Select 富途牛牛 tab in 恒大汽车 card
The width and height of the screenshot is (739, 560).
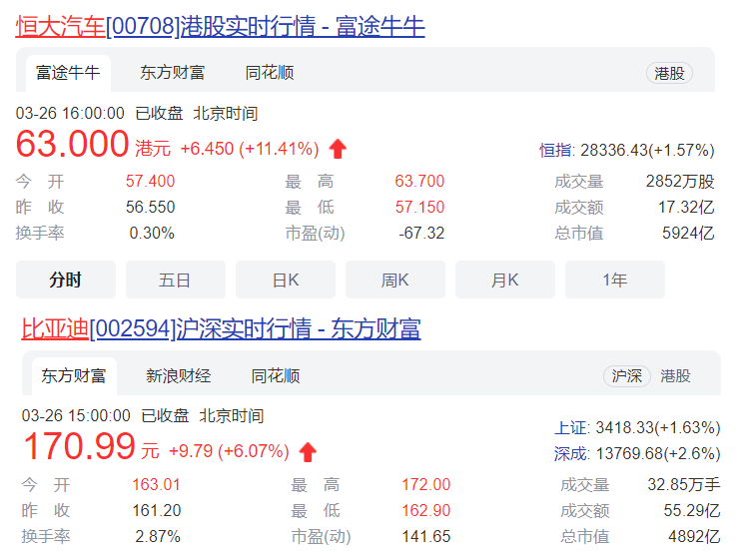68,73
